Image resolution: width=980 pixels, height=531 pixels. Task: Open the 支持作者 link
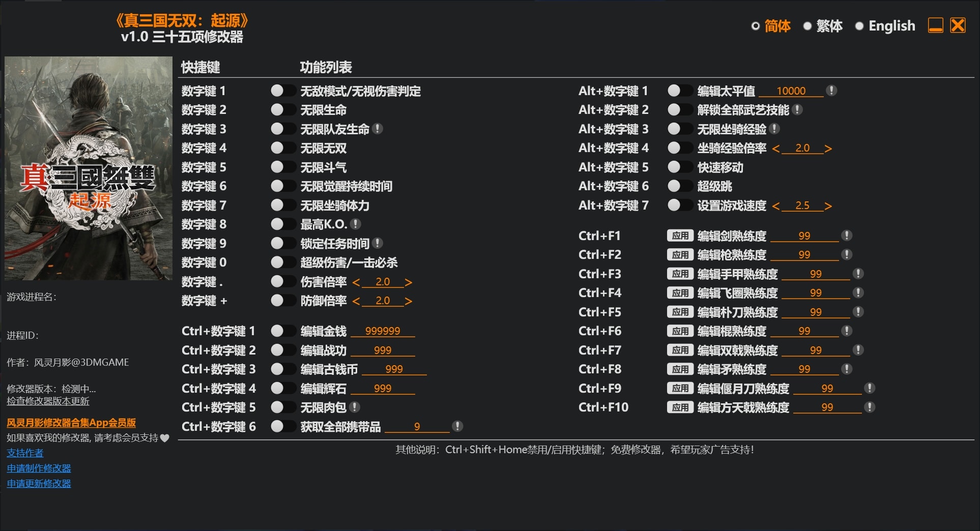pos(24,453)
